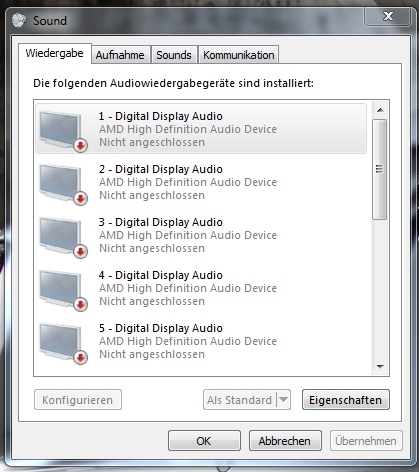Click the monitor icon of device 4
The height and width of the screenshot is (472, 419).
click(63, 291)
